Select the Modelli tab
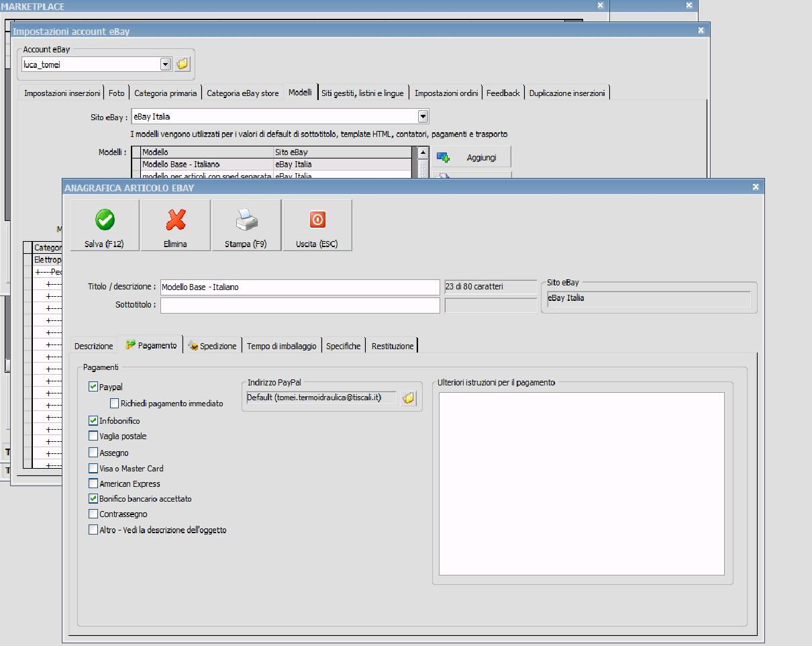Viewport: 812px width, 646px height. click(x=301, y=93)
